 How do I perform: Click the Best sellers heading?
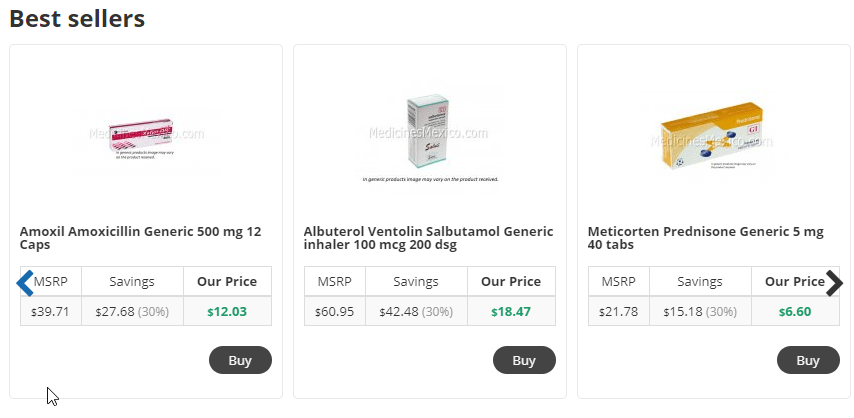[77, 18]
